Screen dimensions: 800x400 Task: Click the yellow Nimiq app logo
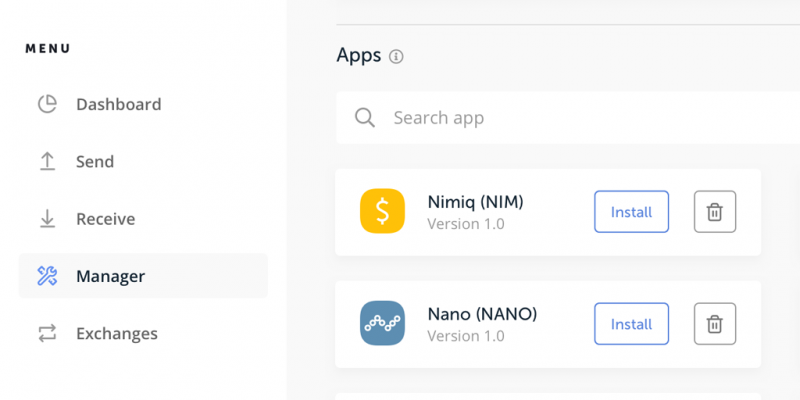[x=382, y=212]
